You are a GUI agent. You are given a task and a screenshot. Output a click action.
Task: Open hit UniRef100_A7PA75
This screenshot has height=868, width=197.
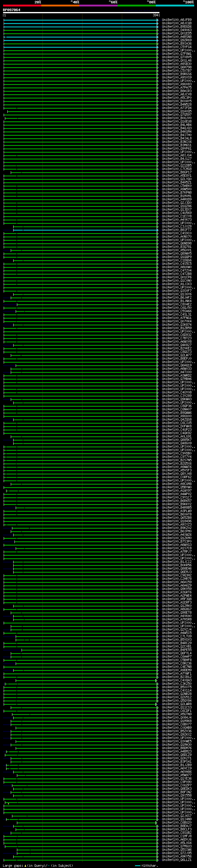pyautogui.click(x=176, y=88)
